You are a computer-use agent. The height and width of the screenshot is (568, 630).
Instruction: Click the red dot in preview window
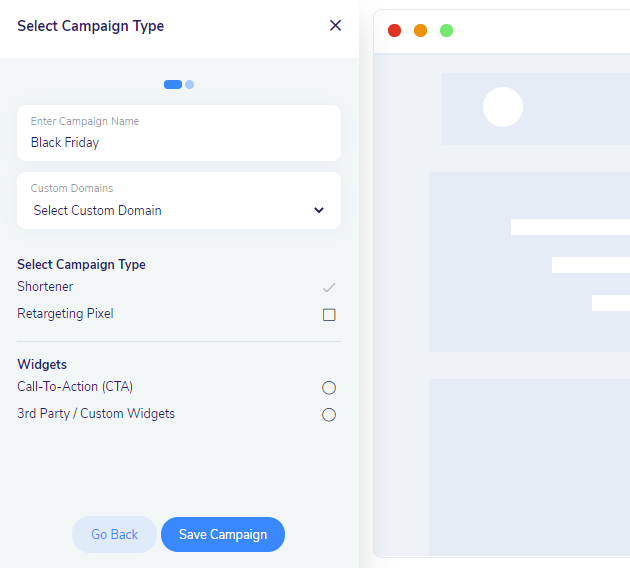(x=395, y=31)
